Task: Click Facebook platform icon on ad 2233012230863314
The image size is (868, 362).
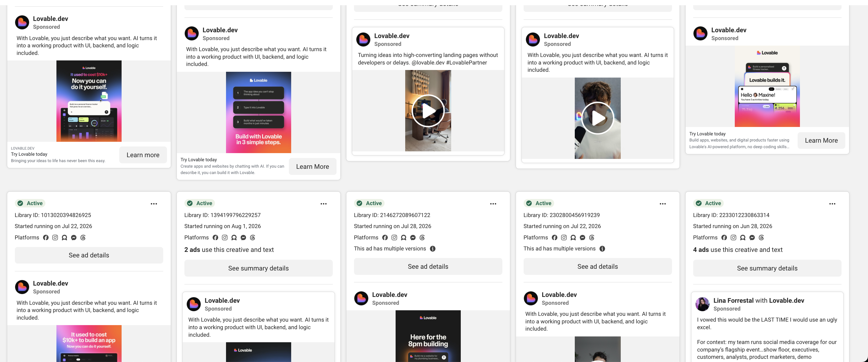Action: coord(724,238)
